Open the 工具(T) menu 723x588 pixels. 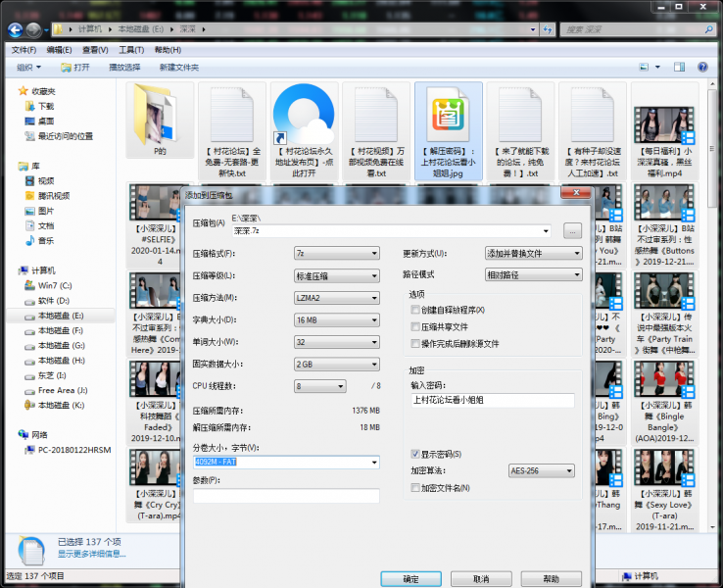(x=131, y=50)
